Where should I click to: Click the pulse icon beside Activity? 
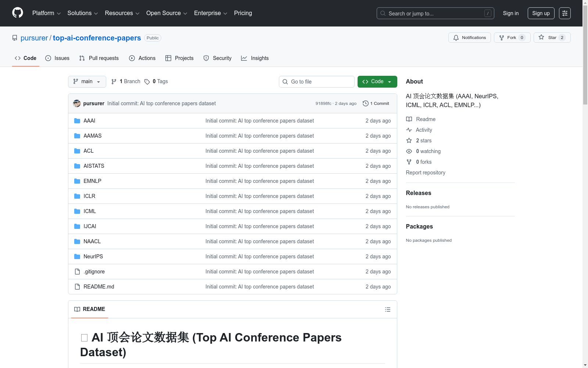[409, 130]
